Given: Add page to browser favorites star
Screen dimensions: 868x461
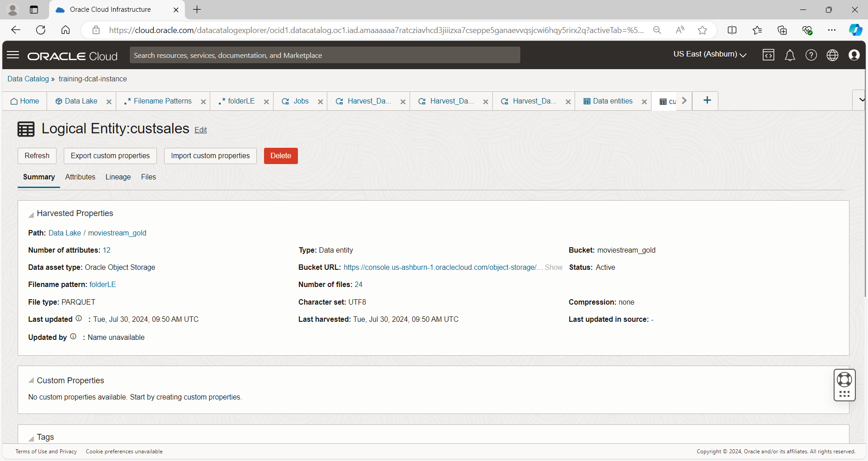Looking at the screenshot, I should [702, 30].
